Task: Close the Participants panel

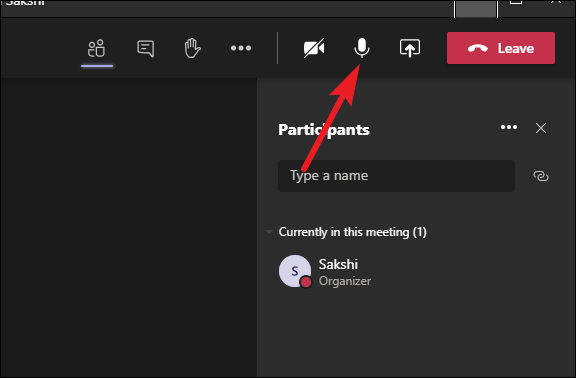Action: click(x=541, y=128)
